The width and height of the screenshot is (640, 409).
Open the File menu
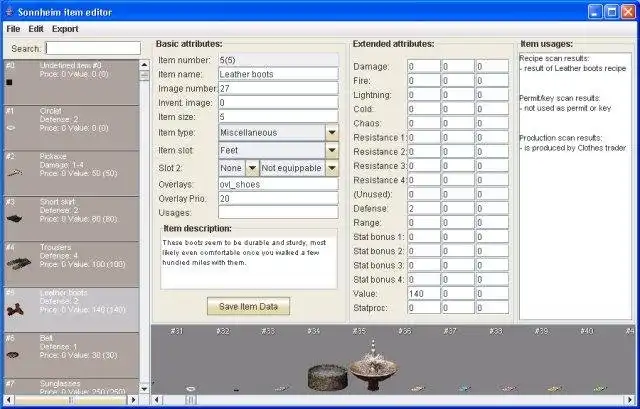[13, 29]
